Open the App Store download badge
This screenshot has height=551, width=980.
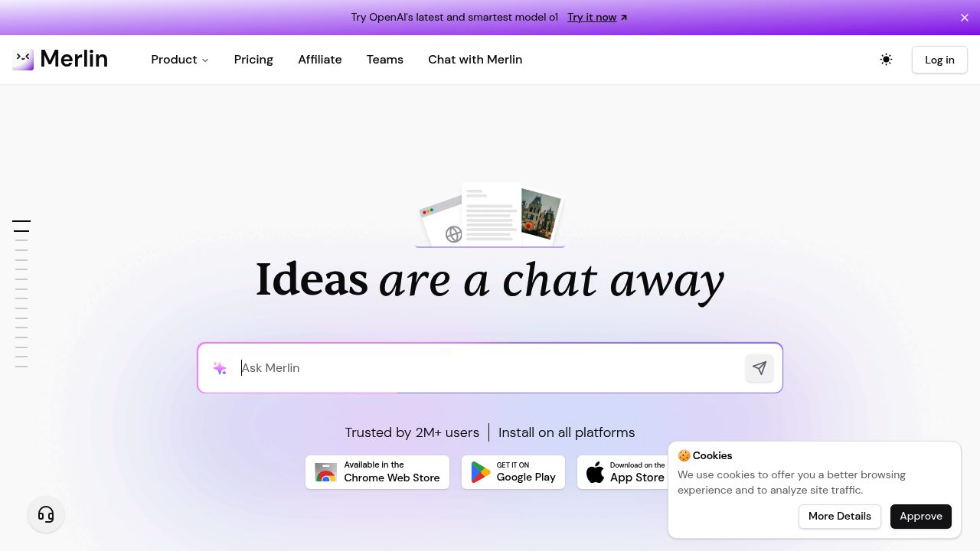click(622, 472)
